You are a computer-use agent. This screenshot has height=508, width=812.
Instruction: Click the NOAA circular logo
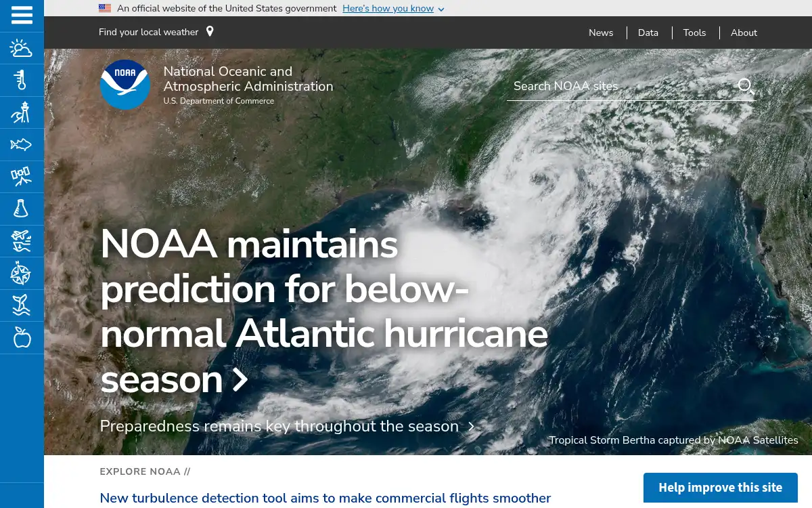click(125, 85)
